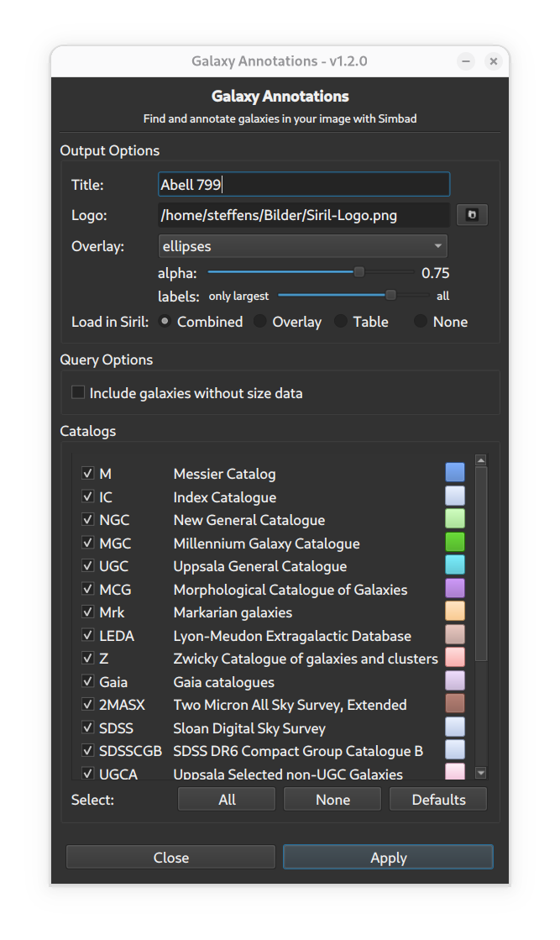Uncheck the SDSS catalog checkbox
This screenshot has width=560, height=940.
coord(87,727)
